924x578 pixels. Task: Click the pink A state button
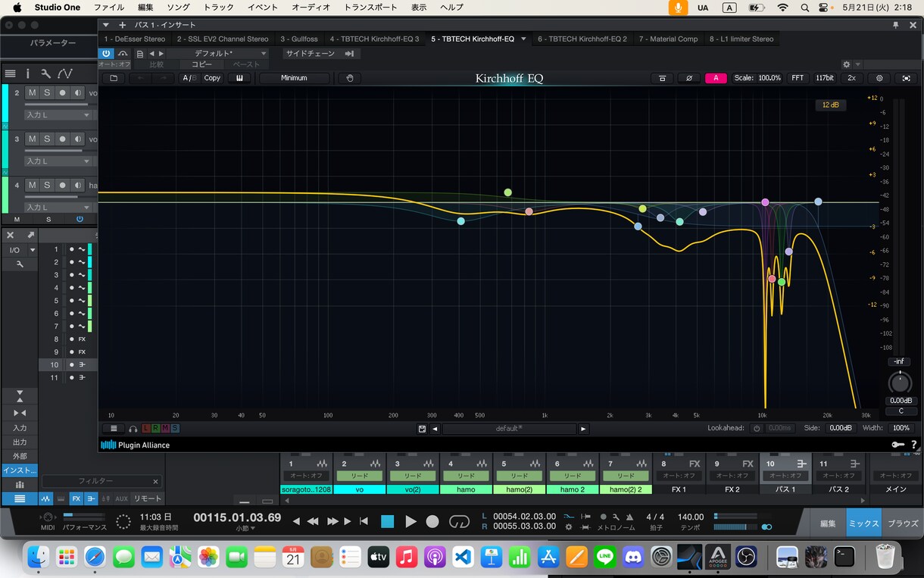tap(716, 78)
